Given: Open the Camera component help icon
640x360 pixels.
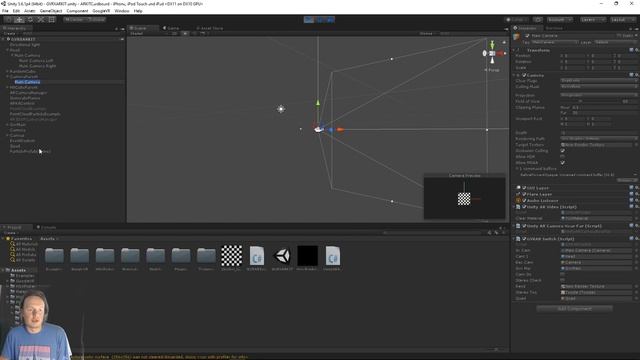Looking at the screenshot, I should pos(631,75).
